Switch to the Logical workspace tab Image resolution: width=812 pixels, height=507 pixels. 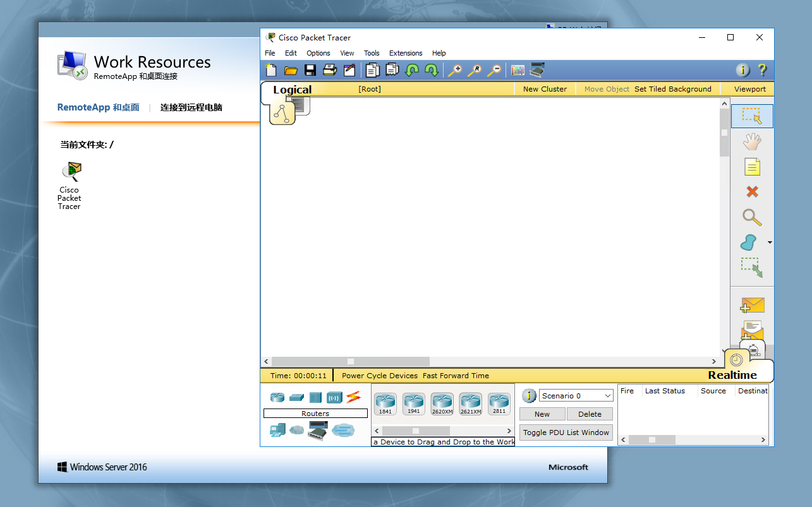[x=293, y=90]
